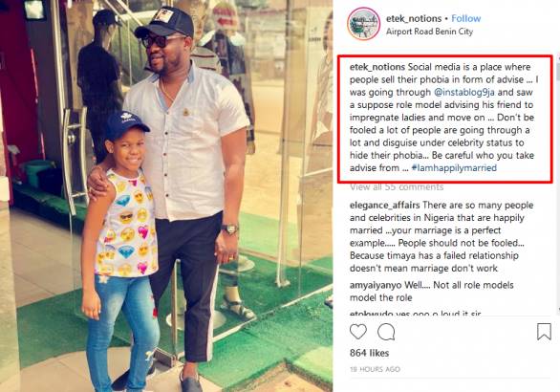The width and height of the screenshot is (560, 392).
Task: Click the girl's emoji-print top in the photo
Action: pos(126,225)
